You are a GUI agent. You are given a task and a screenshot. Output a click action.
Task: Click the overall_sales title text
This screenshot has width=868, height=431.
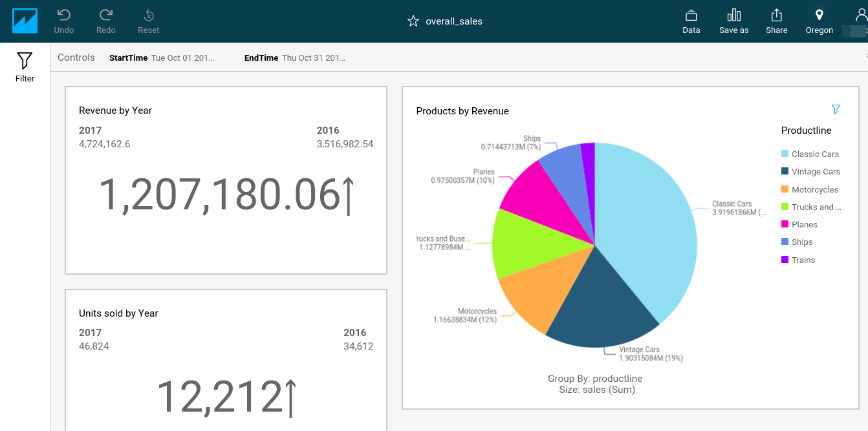pyautogui.click(x=453, y=21)
